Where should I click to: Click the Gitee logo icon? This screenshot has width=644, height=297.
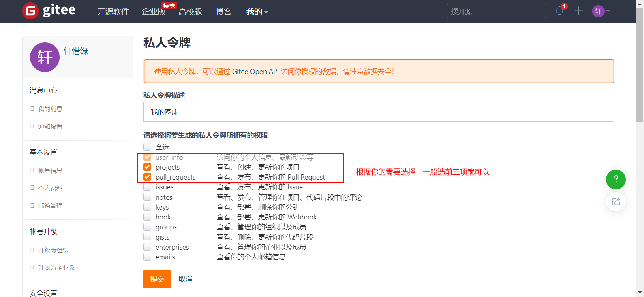[30, 11]
